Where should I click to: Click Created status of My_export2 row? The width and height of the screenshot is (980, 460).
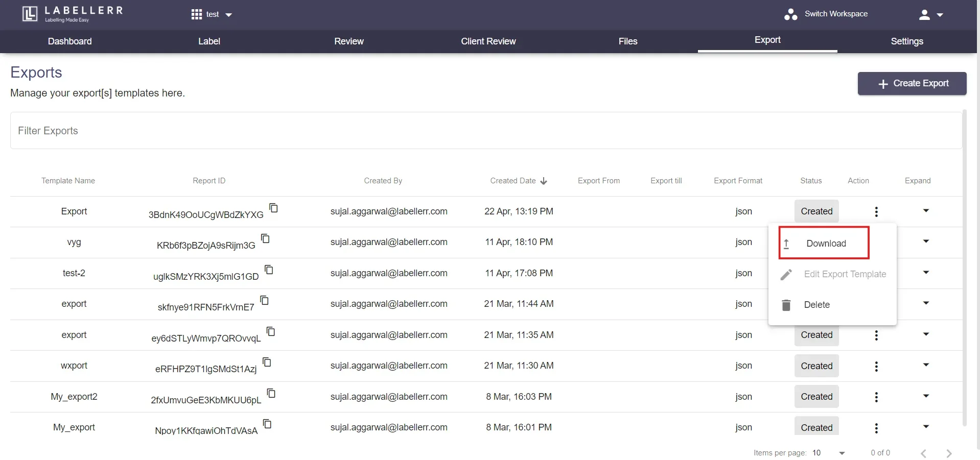[x=816, y=397]
